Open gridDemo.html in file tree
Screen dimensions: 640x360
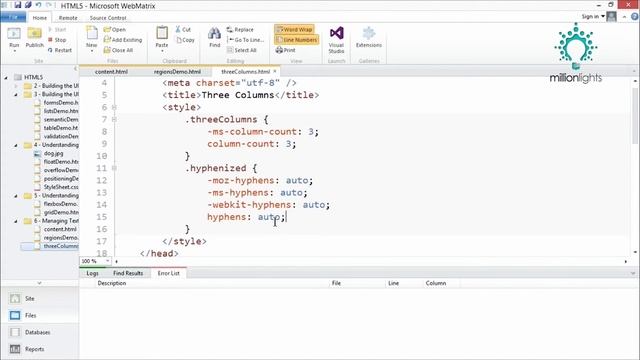[x=60, y=212]
